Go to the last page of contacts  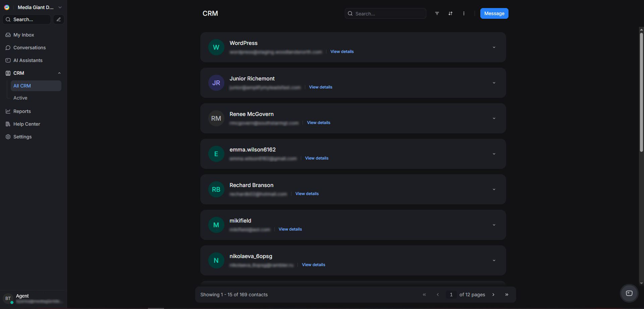pos(507,294)
